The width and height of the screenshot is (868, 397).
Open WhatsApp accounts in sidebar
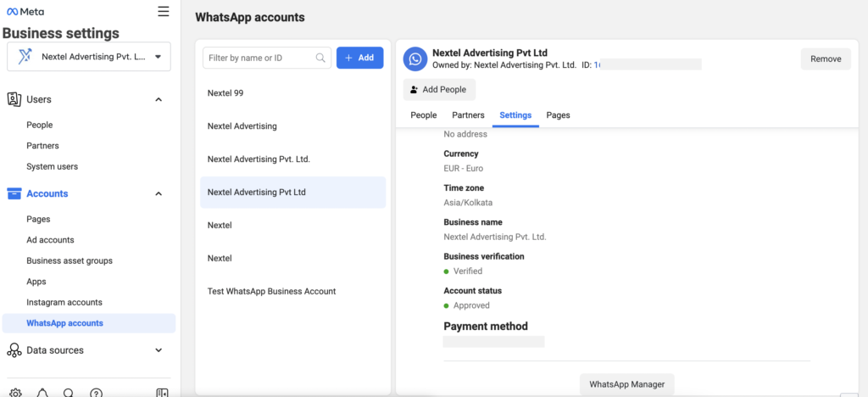tap(89, 323)
